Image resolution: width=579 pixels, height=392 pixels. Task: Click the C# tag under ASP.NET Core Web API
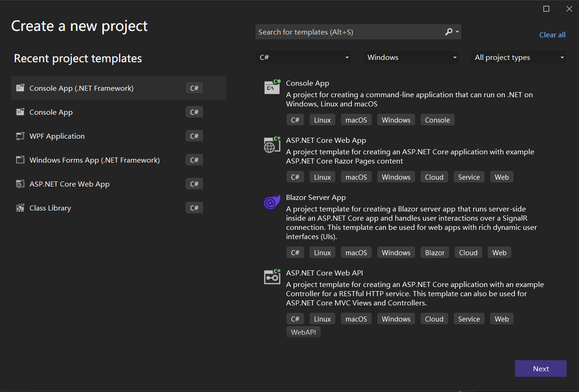pos(295,319)
